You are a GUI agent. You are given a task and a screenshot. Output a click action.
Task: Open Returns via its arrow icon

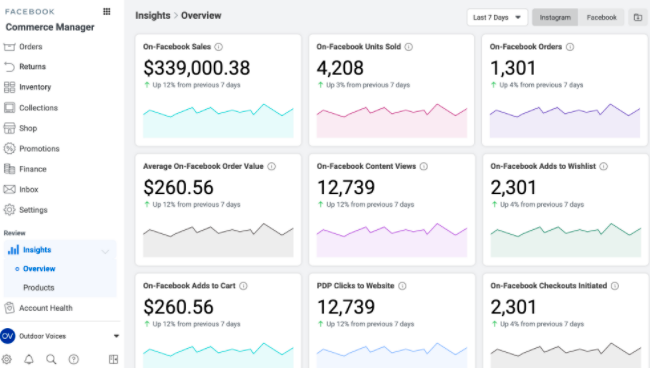(9, 67)
